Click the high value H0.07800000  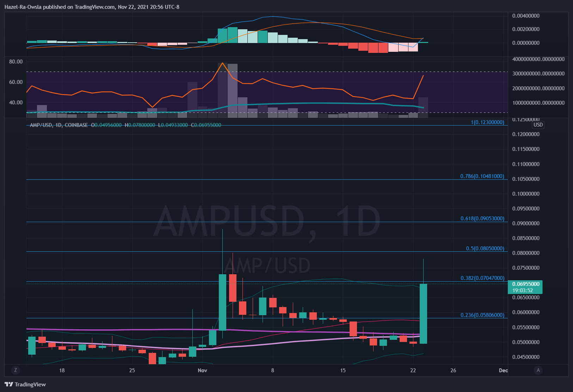pyautogui.click(x=140, y=125)
